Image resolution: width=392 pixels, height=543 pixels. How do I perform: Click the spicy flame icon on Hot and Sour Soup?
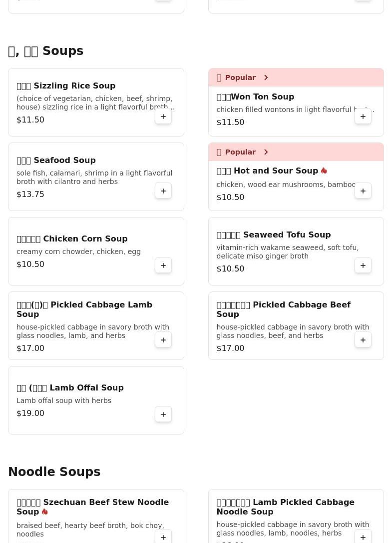(324, 170)
